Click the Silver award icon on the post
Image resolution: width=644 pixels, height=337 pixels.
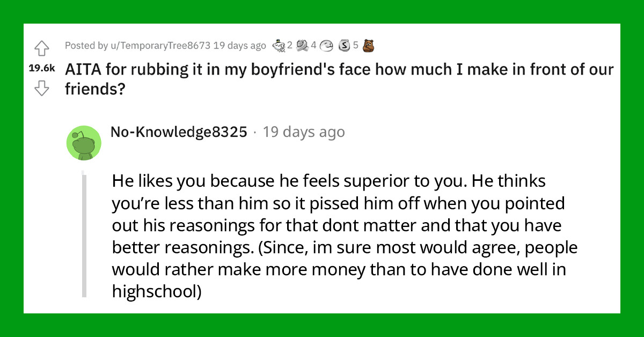coord(343,46)
